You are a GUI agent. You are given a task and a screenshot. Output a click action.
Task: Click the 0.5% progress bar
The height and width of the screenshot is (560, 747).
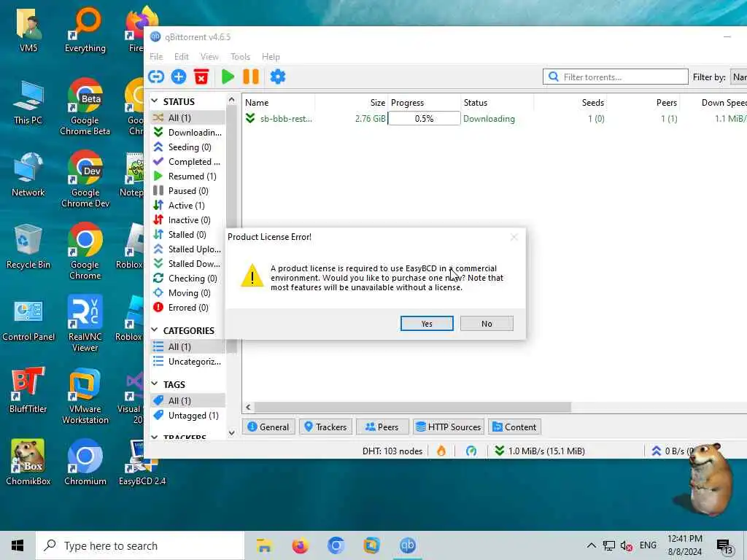click(424, 119)
